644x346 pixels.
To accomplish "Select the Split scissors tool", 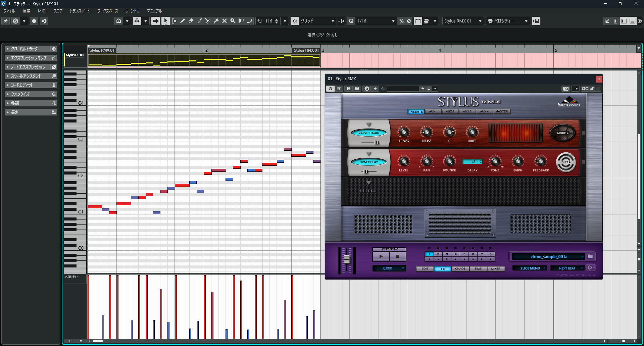I will 208,21.
